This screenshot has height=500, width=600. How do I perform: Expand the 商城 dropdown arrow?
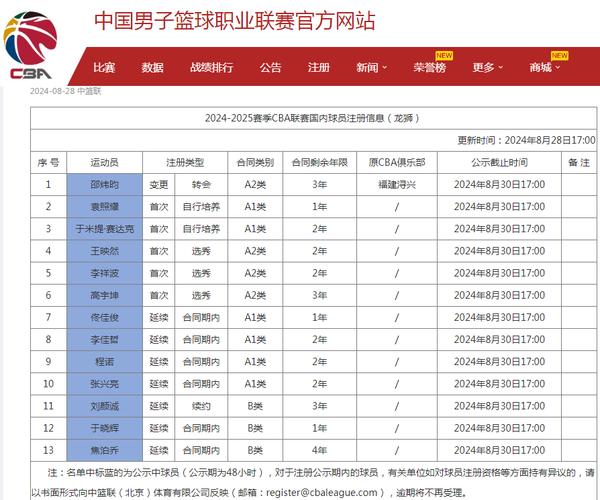[557, 68]
